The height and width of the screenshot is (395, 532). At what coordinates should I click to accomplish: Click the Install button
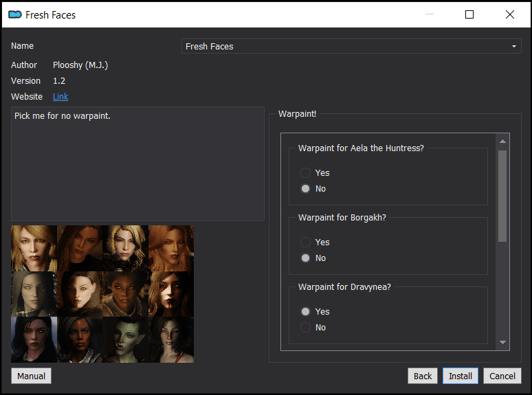point(460,376)
